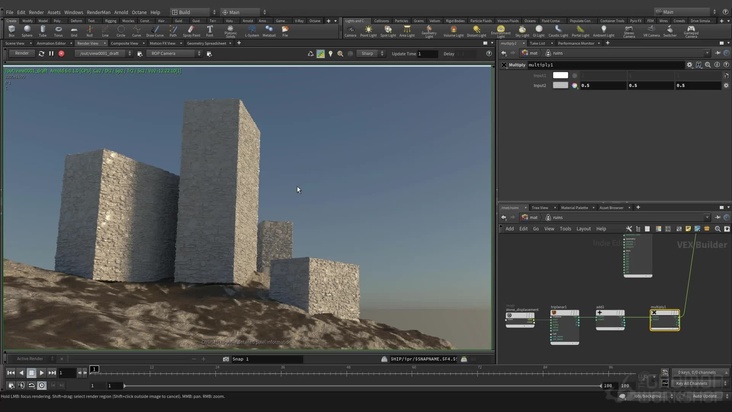Click the Update Time input field

pyautogui.click(x=426, y=53)
